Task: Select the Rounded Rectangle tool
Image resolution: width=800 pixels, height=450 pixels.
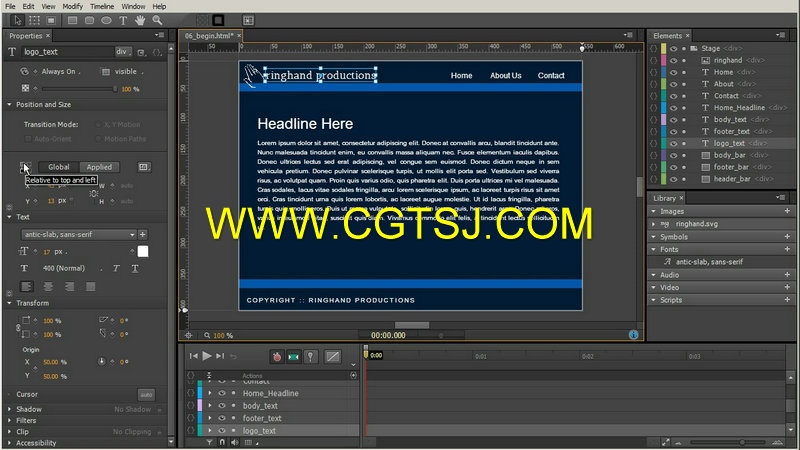Action: click(x=89, y=20)
